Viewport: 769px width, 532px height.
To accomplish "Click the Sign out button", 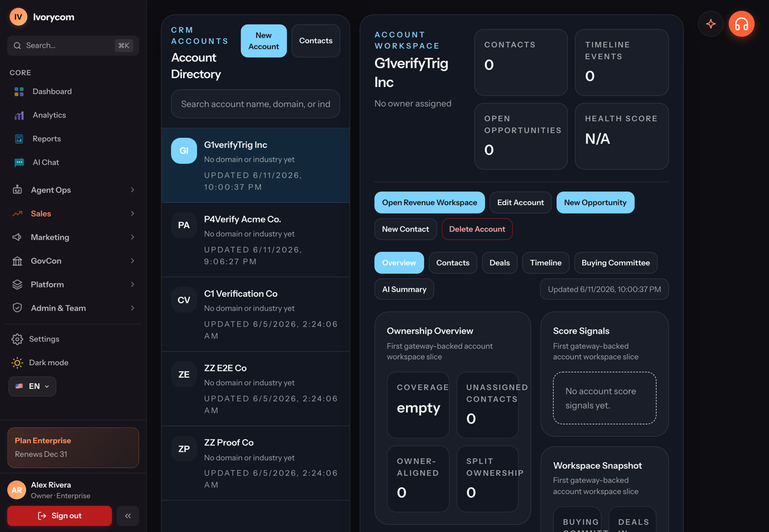I will tap(59, 516).
